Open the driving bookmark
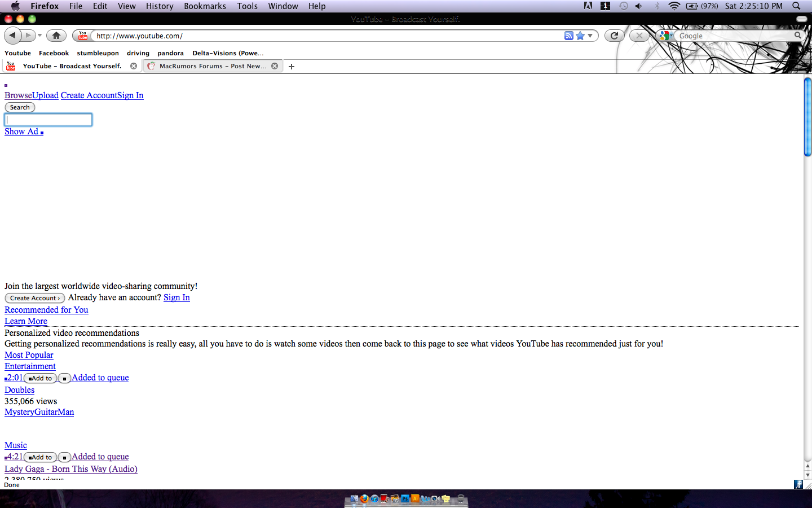 coord(138,53)
